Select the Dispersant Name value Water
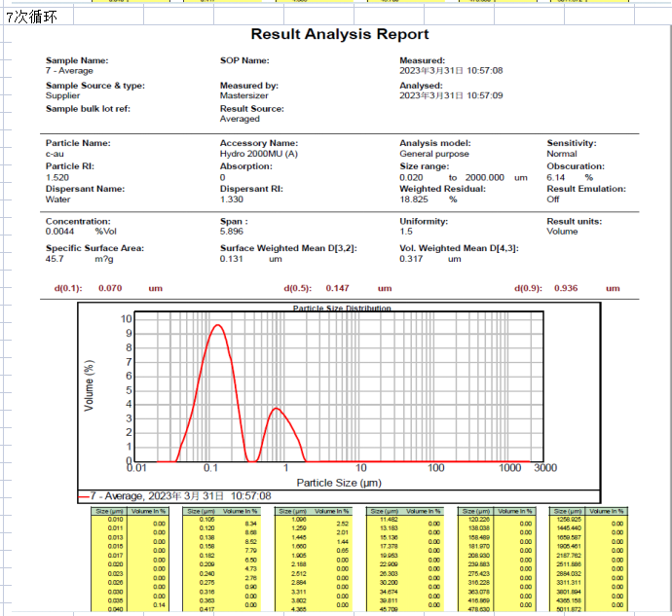 (58, 199)
